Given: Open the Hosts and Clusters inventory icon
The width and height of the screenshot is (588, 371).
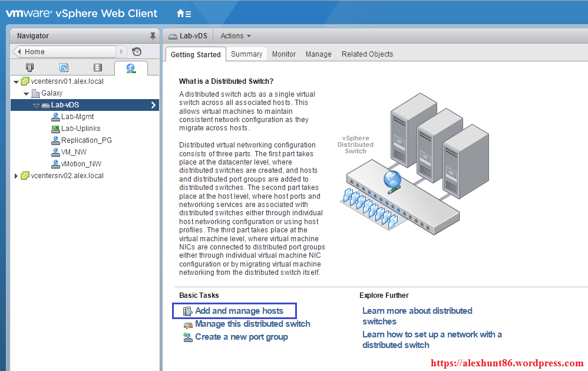Looking at the screenshot, I should 29,68.
